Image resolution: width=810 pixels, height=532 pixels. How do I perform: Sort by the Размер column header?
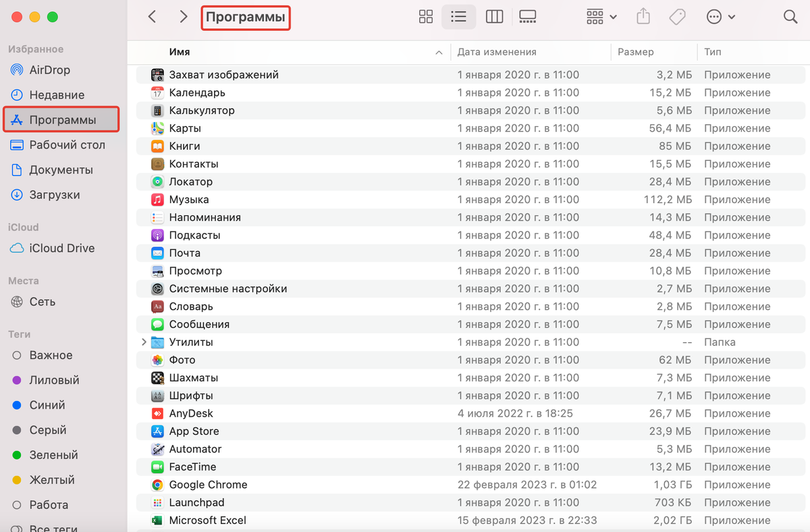tap(636, 52)
